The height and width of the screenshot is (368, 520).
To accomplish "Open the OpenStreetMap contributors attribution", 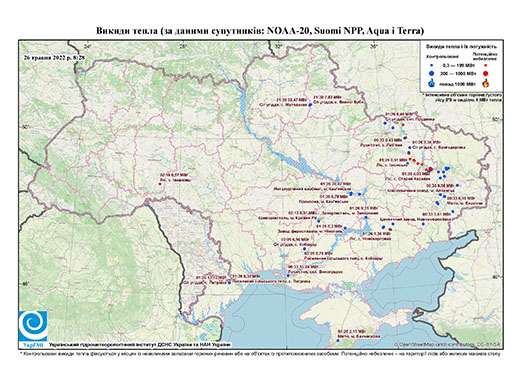I will point(447,344).
